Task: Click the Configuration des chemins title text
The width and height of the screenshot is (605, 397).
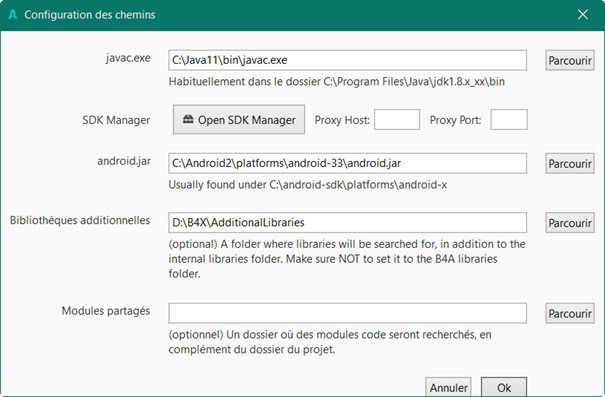Action: point(90,15)
